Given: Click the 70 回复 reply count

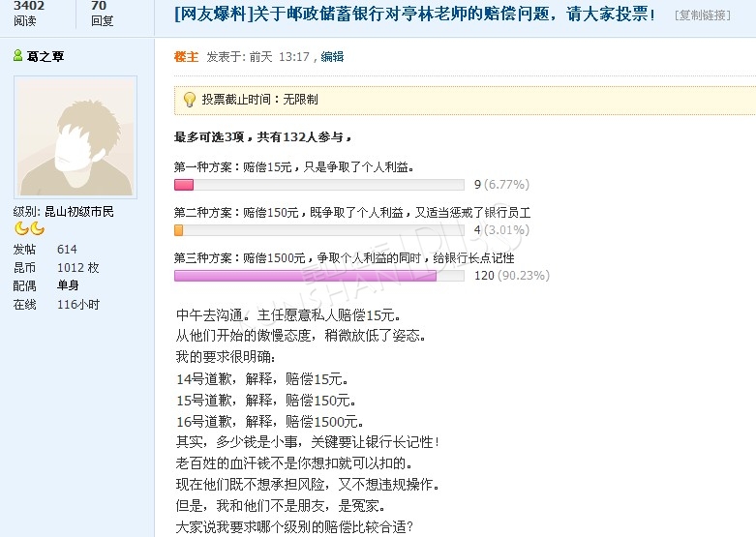Looking at the screenshot, I should click(101, 13).
